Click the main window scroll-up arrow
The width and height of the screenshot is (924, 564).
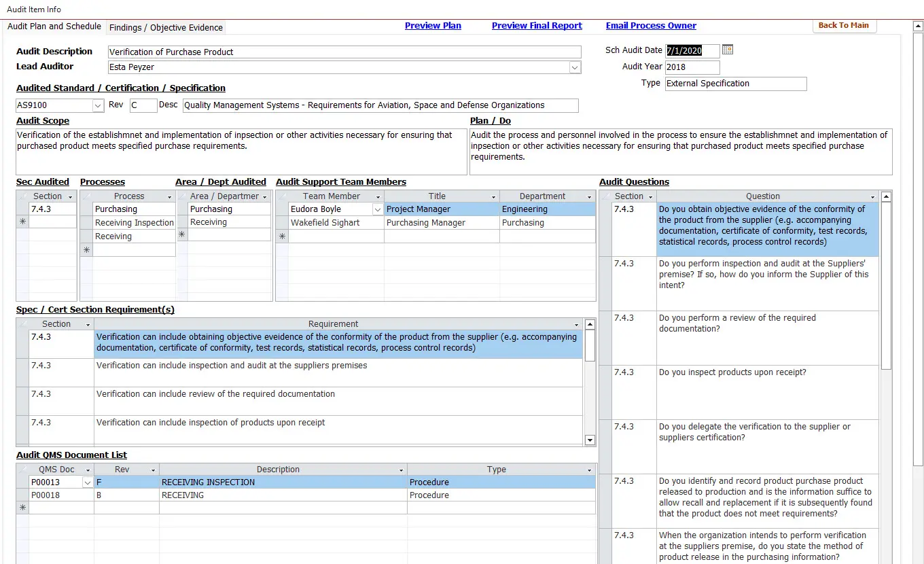tap(918, 26)
